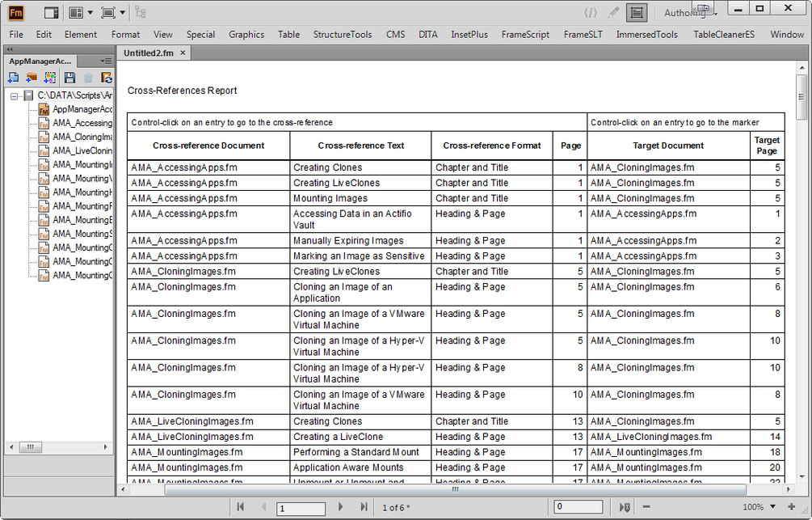Open the Format menu

125,35
